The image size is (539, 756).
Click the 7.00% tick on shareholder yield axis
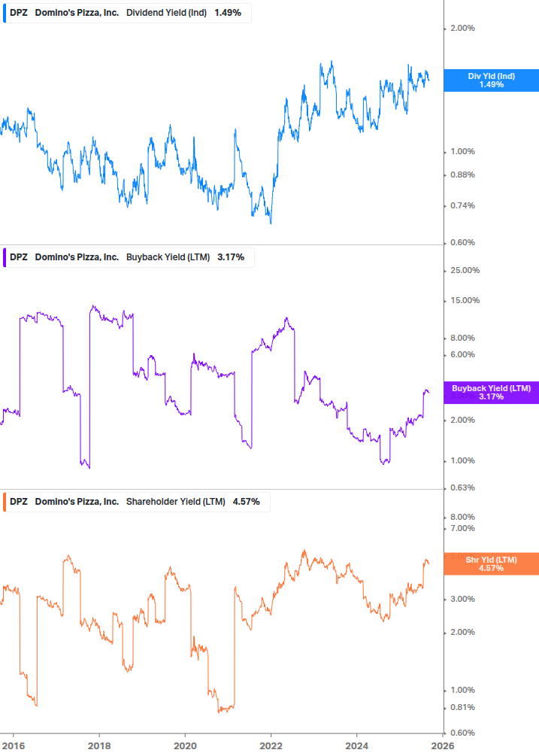tap(462, 528)
